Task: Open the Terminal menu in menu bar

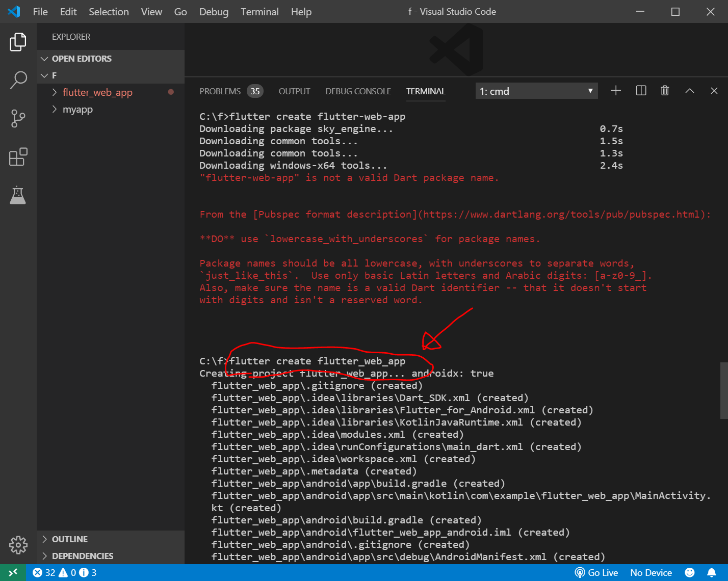Action: coord(259,12)
